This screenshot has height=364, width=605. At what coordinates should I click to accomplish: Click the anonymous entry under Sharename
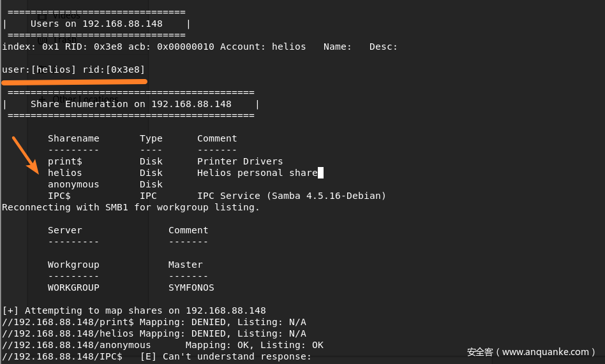73,184
